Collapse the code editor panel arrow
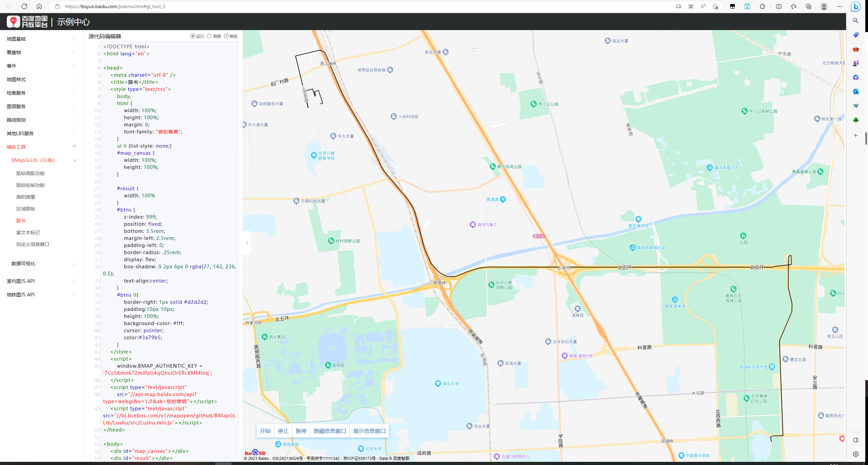Viewport: 868px width, 465px height. (247, 243)
